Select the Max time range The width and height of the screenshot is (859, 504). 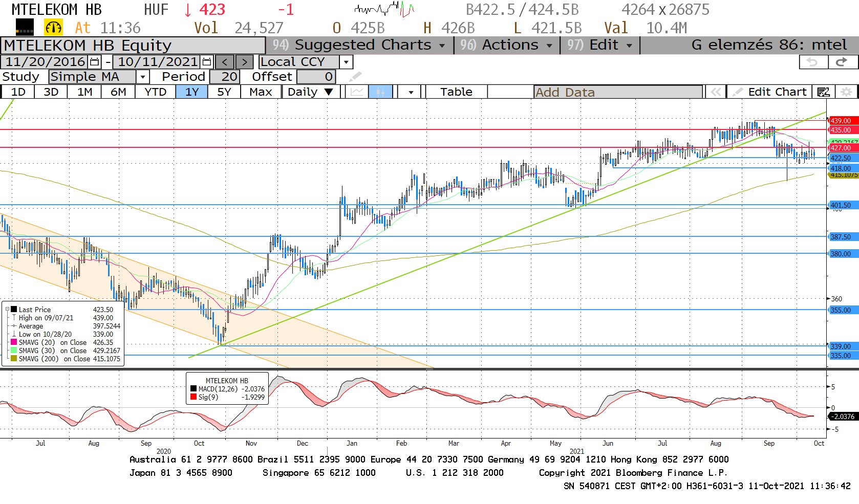[x=261, y=92]
